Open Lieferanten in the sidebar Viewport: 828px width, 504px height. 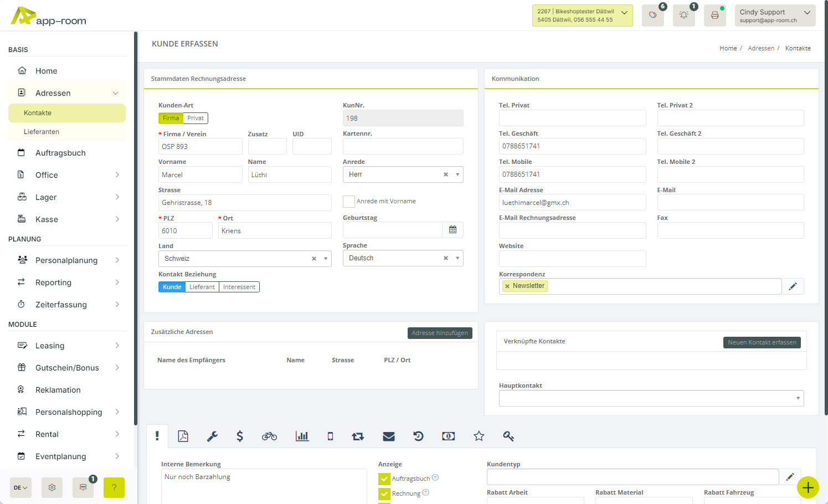(x=42, y=132)
